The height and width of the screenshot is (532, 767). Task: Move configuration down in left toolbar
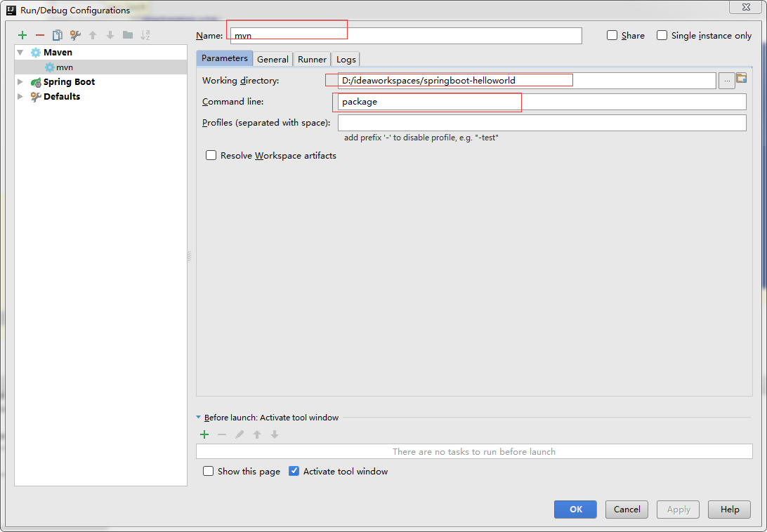110,35
